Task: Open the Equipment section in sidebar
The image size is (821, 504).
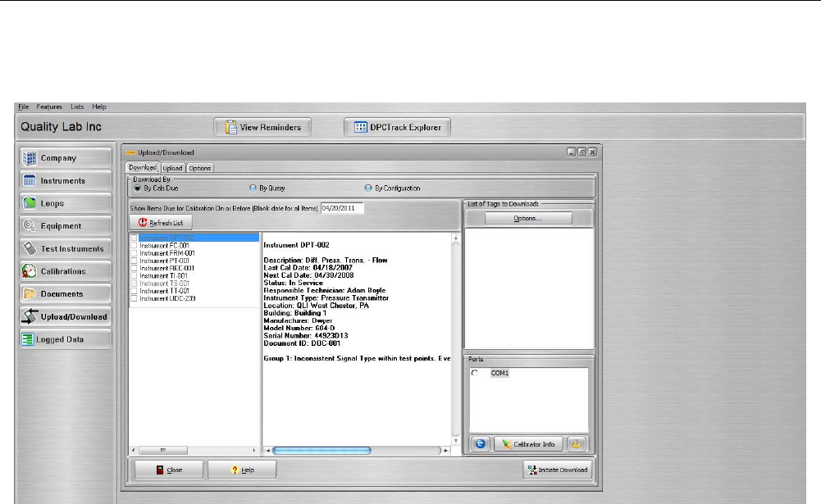Action: pyautogui.click(x=66, y=225)
